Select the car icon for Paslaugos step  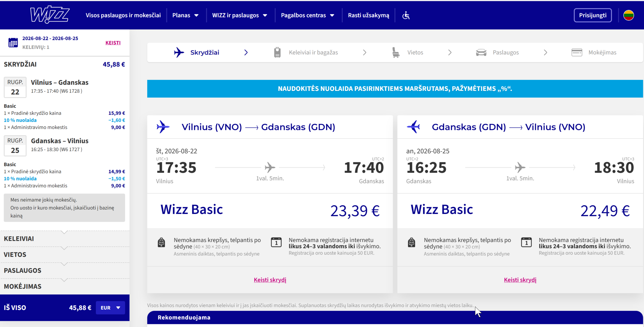coord(481,53)
